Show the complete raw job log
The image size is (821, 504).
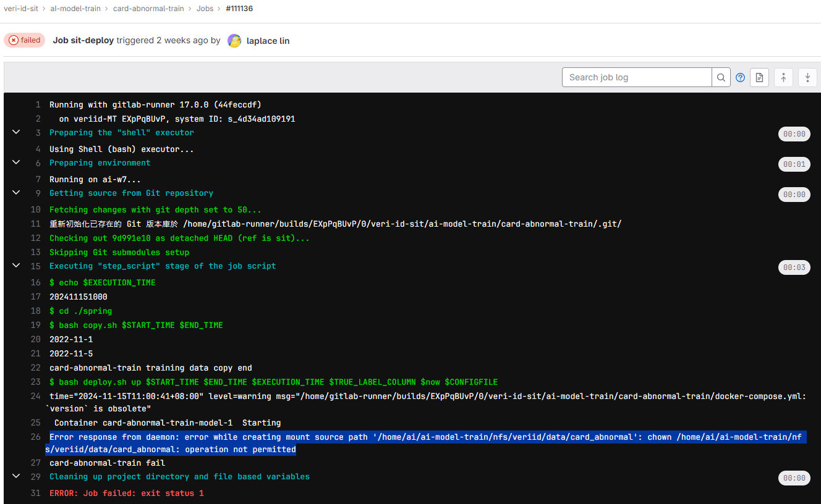point(759,77)
